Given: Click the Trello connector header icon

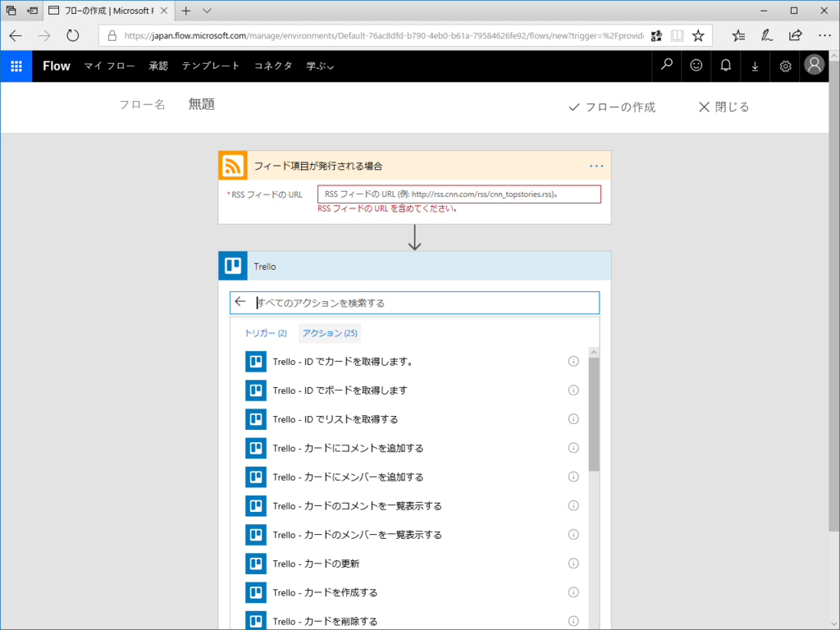Looking at the screenshot, I should pos(232,266).
